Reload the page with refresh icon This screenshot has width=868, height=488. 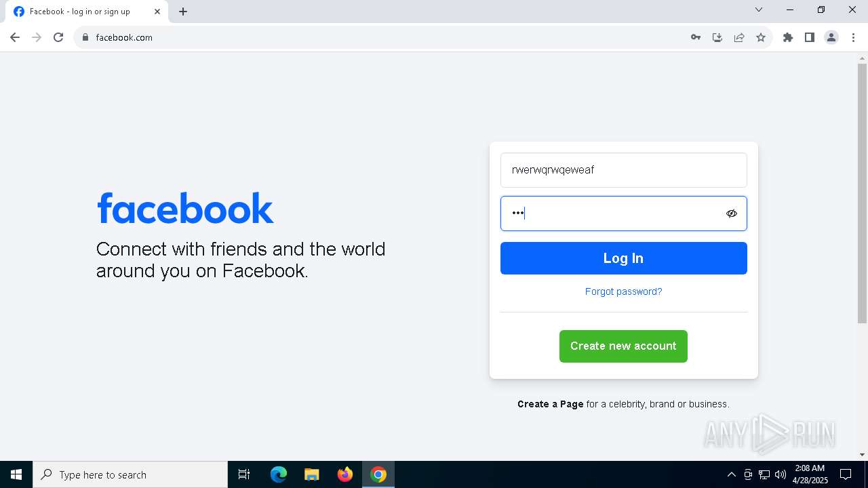click(x=58, y=37)
